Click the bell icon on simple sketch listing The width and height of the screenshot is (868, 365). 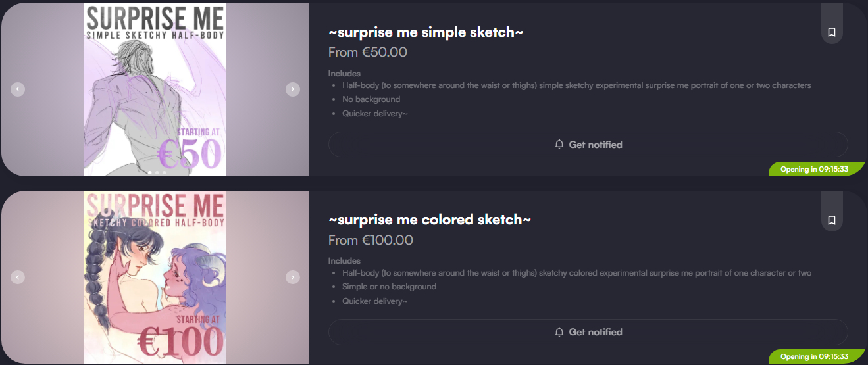(559, 145)
